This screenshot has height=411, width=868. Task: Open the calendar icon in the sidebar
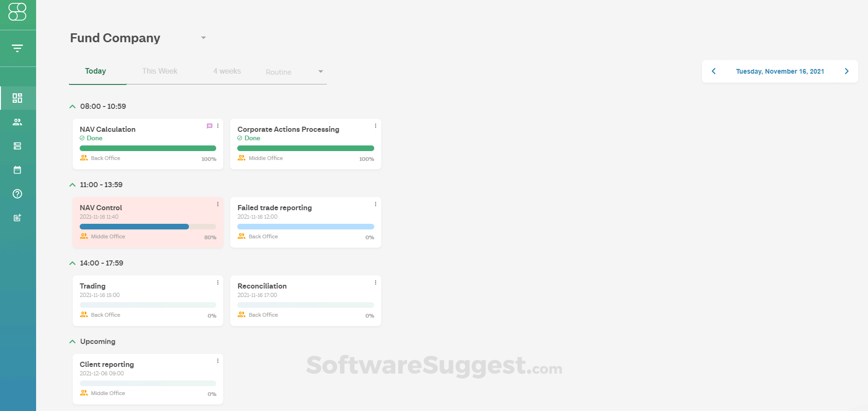pyautogui.click(x=18, y=170)
